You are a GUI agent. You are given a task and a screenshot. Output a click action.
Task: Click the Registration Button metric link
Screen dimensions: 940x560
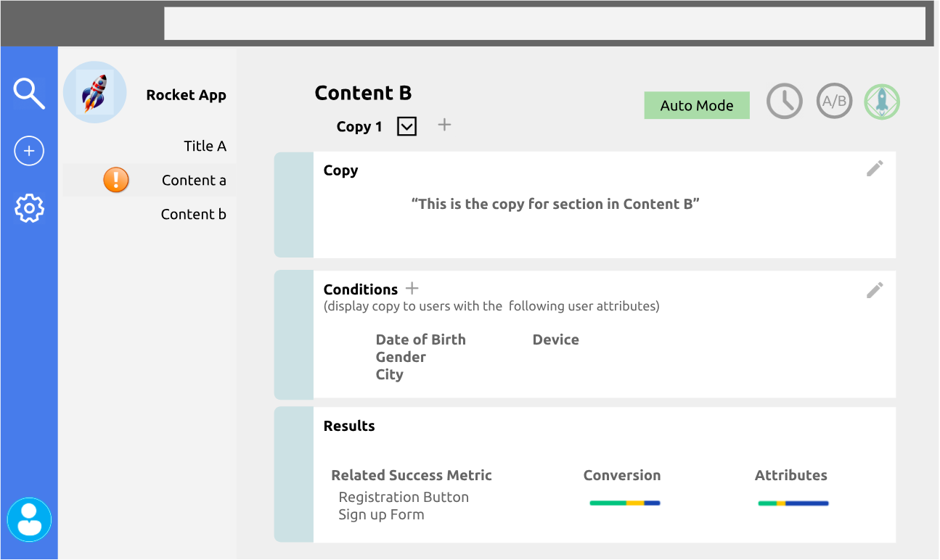click(404, 497)
